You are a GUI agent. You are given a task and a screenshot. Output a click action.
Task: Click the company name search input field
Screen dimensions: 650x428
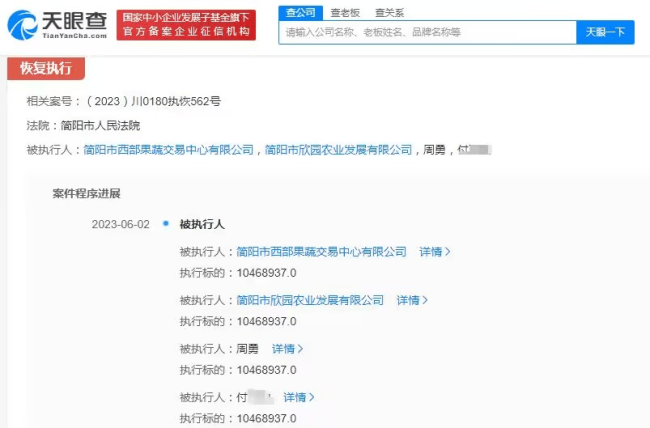point(426,32)
